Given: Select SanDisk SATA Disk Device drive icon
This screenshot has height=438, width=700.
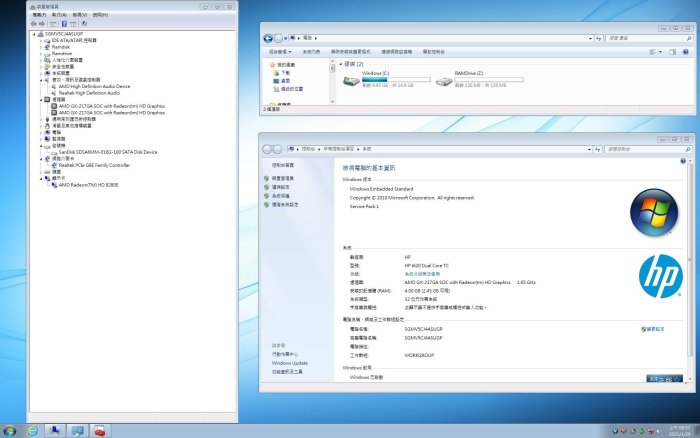Looking at the screenshot, I should pyautogui.click(x=54, y=152).
